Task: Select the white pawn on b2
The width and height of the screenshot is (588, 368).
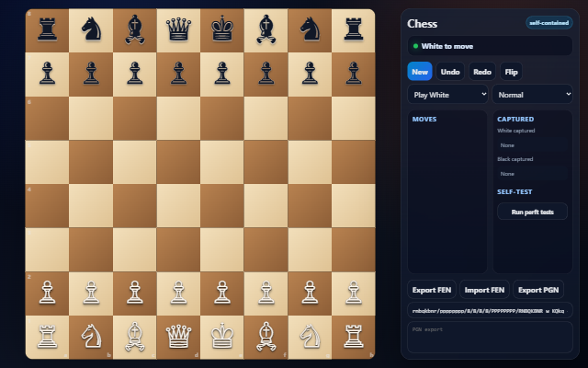Action: pos(91,293)
